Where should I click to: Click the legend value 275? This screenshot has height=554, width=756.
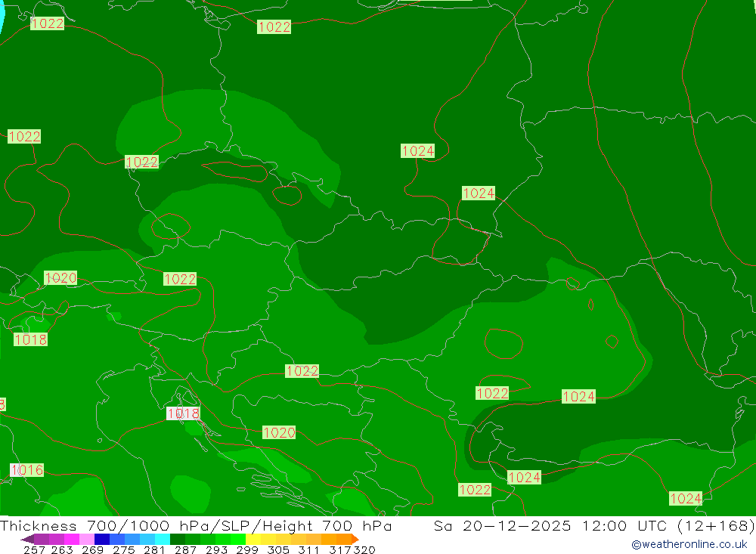click(x=123, y=550)
